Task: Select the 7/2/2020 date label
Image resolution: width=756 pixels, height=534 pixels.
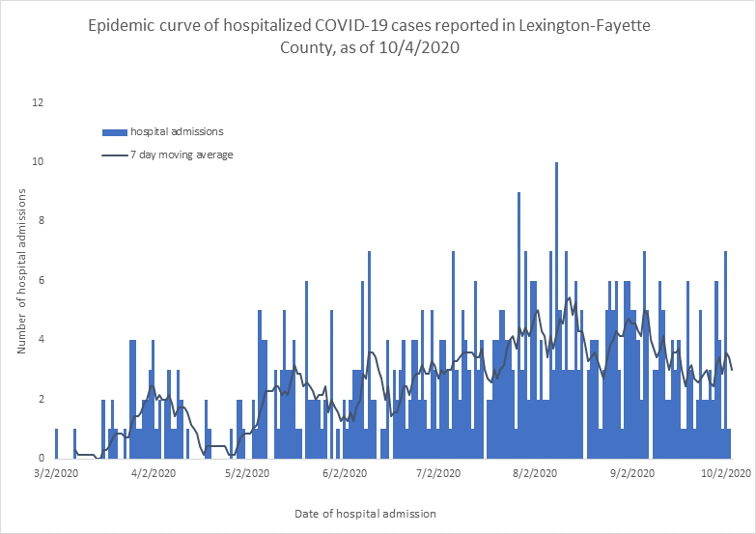Action: point(437,474)
